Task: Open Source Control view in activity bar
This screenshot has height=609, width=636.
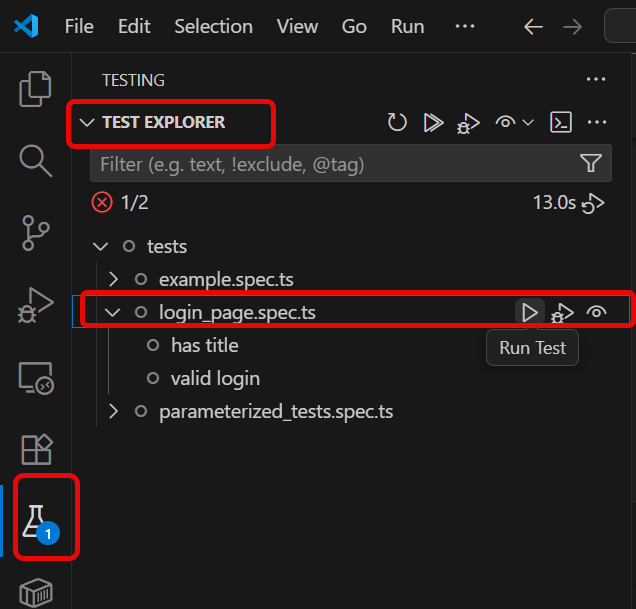Action: 36,231
